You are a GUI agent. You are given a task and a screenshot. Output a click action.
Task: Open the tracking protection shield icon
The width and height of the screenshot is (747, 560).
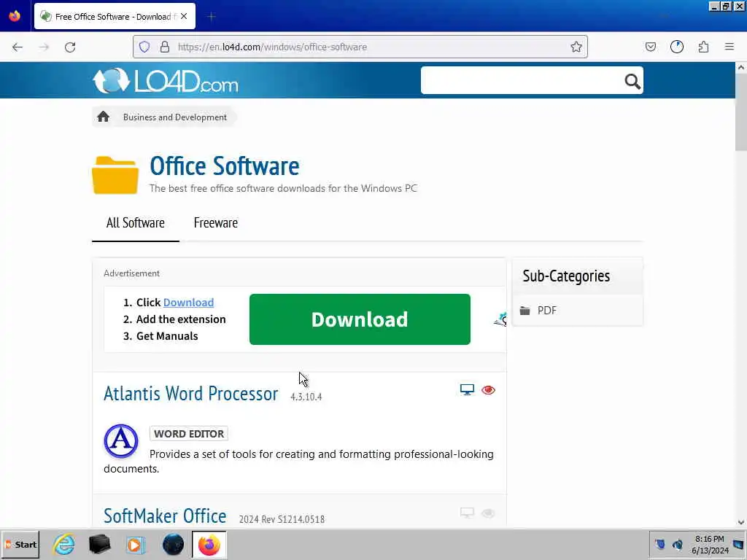[144, 47]
